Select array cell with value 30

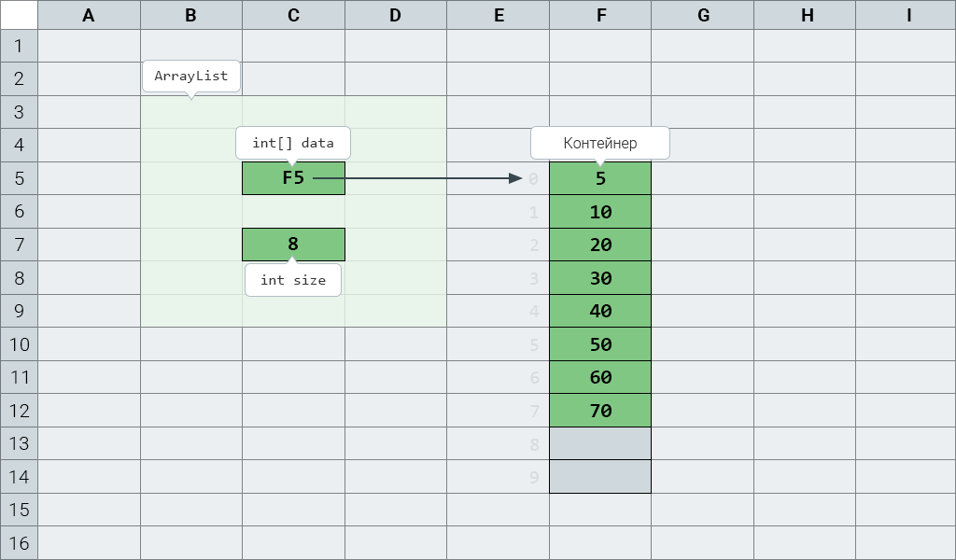[600, 278]
